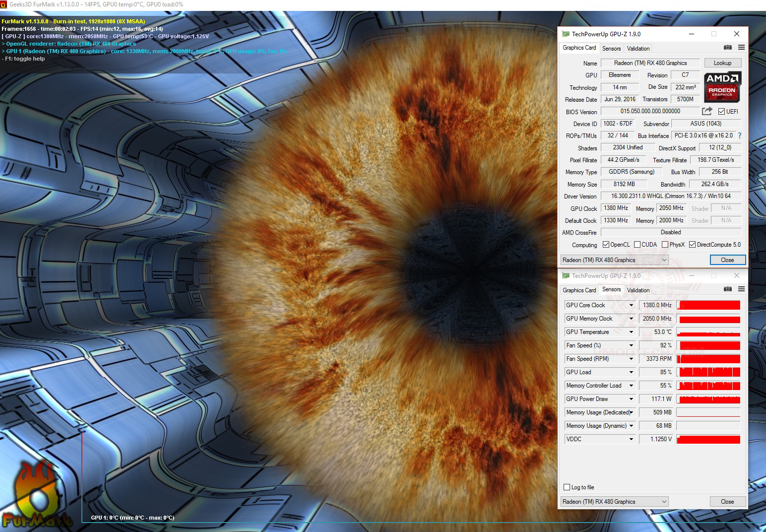The width and height of the screenshot is (766, 532).
Task: Click the Name field showing Radeon RX 480
Action: pyautogui.click(x=650, y=63)
